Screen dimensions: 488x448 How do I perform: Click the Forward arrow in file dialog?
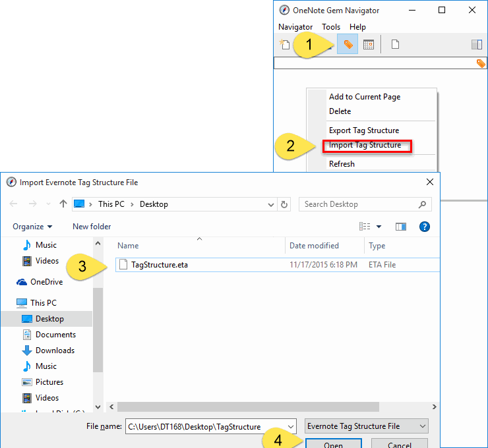(x=33, y=204)
